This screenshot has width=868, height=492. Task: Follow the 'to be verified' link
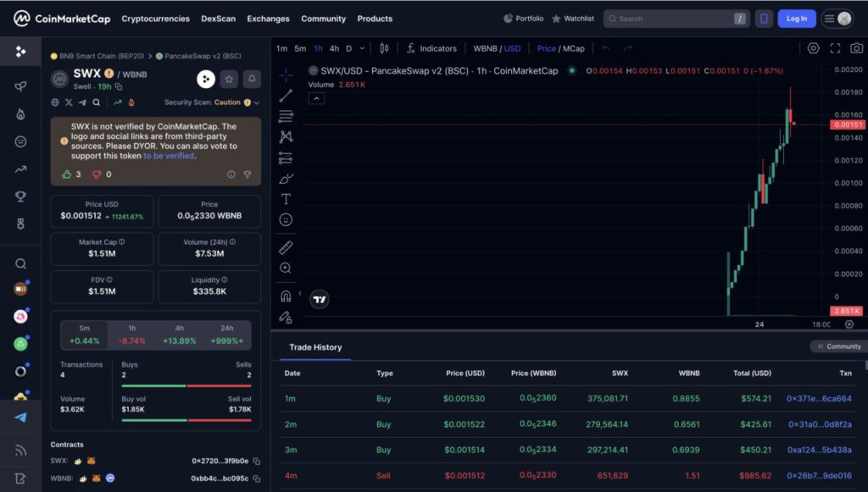(169, 156)
